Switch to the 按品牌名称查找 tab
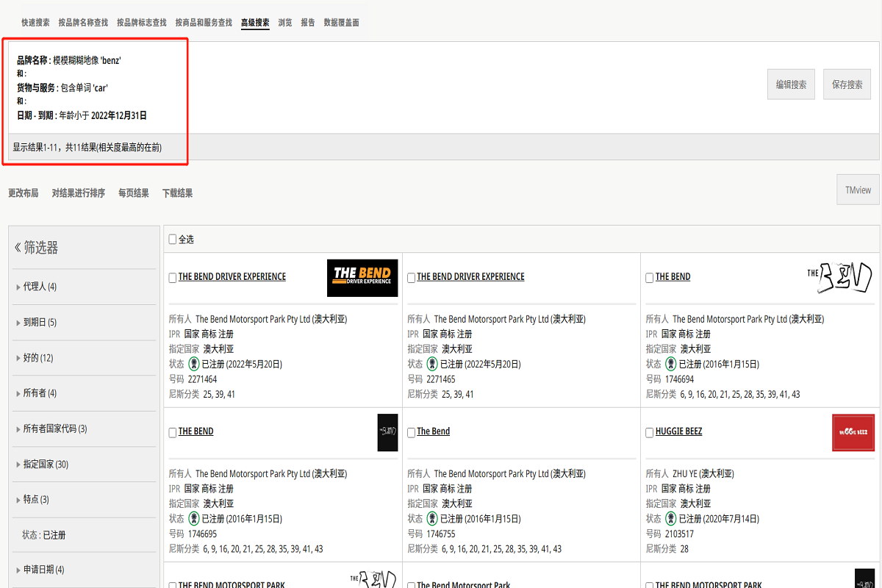 [83, 23]
